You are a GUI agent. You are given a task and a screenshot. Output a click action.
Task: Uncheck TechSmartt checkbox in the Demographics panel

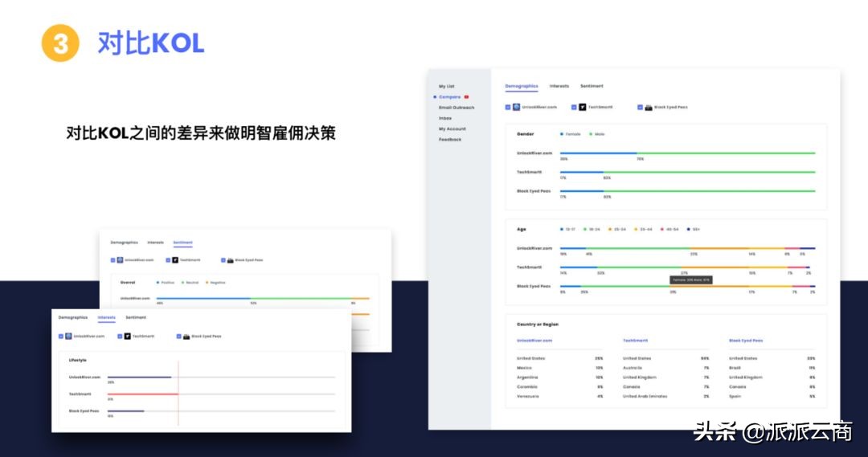point(574,107)
